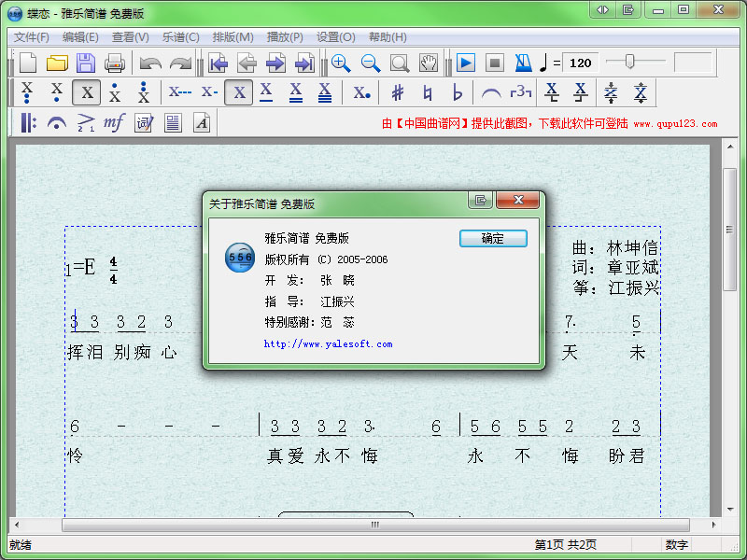Choose the triplet notation tool

click(x=520, y=92)
